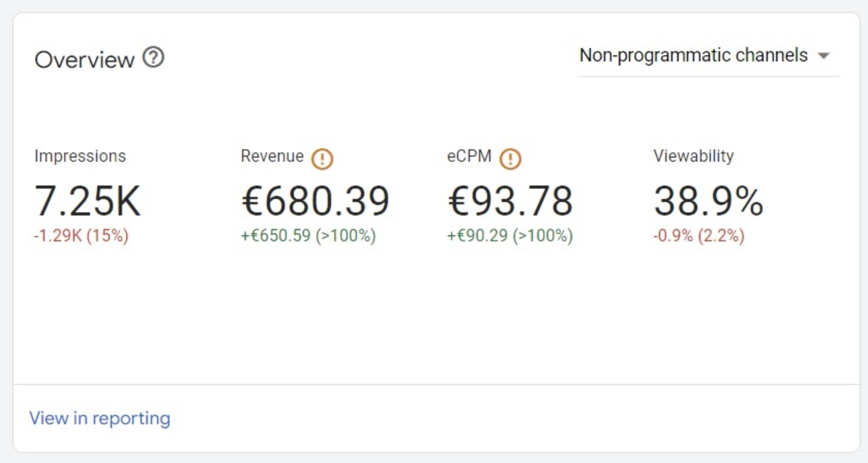Click the +€650.59 revenue change
The image size is (868, 463).
[308, 236]
